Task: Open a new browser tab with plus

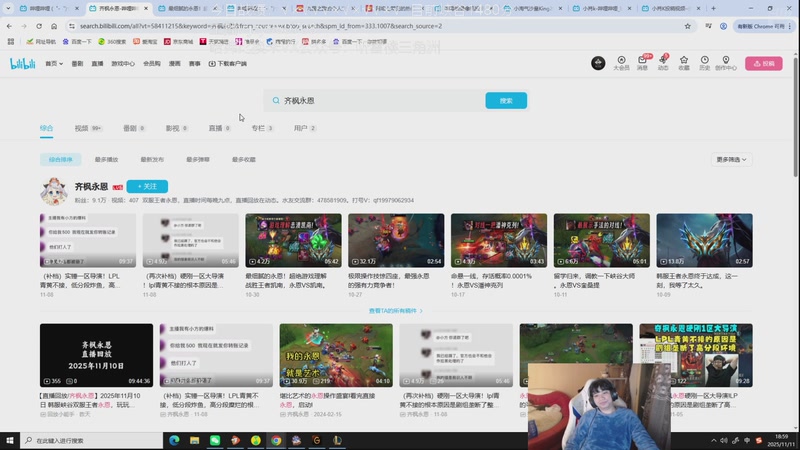Action: [713, 8]
